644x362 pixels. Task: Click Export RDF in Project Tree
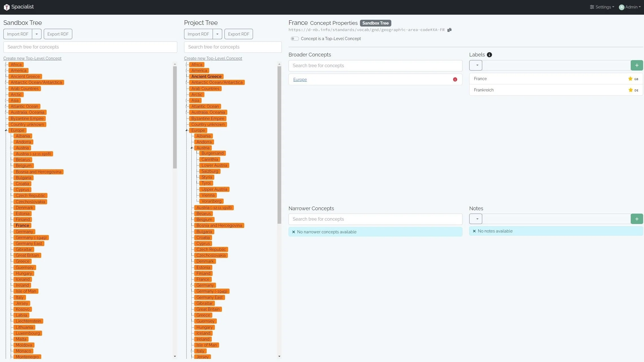[238, 34]
